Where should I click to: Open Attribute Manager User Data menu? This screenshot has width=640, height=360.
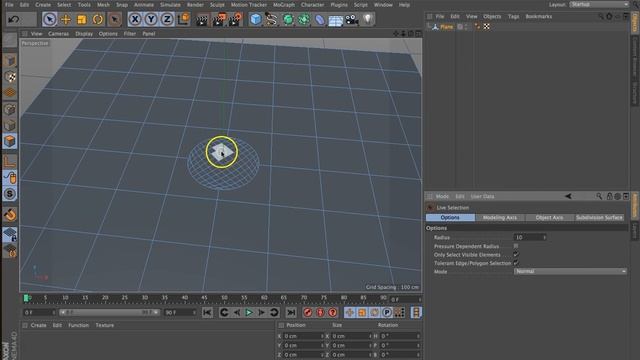482,196
